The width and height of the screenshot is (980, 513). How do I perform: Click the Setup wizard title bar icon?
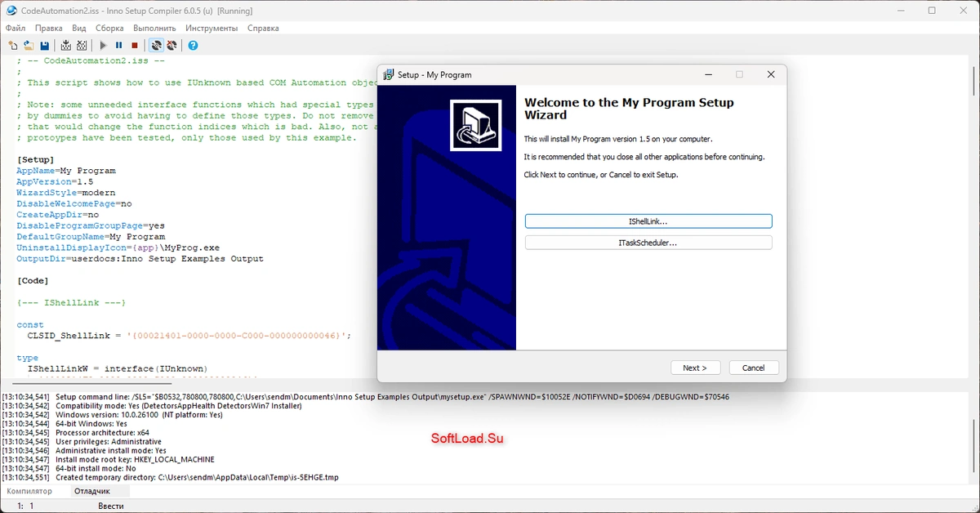(x=389, y=74)
